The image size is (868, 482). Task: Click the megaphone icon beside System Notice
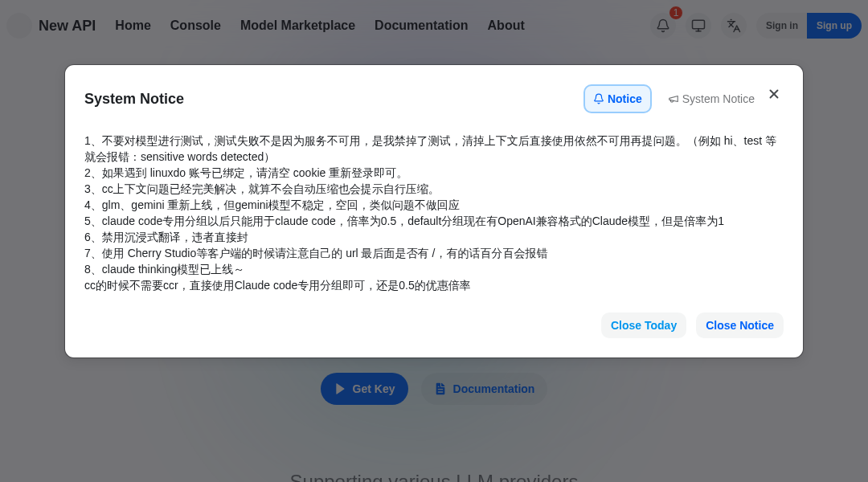pos(674,99)
